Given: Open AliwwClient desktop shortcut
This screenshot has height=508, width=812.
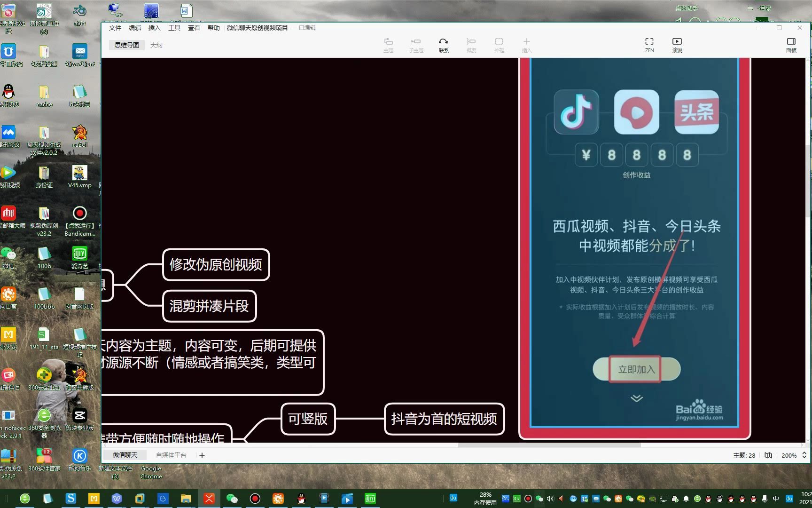Looking at the screenshot, I should click(80, 56).
